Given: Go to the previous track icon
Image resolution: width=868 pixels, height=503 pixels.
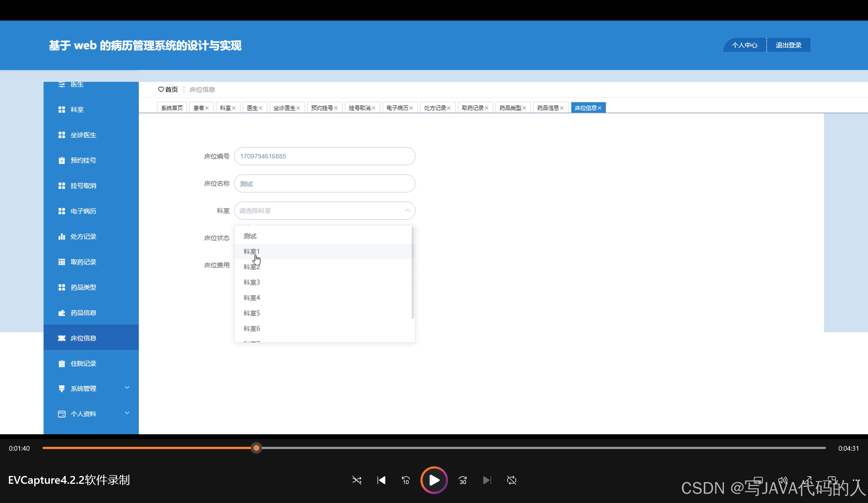Looking at the screenshot, I should 381,480.
